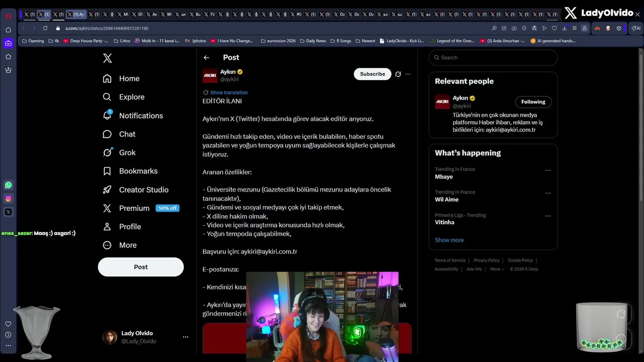
Task: Open Creator Studio
Action: coord(136,190)
